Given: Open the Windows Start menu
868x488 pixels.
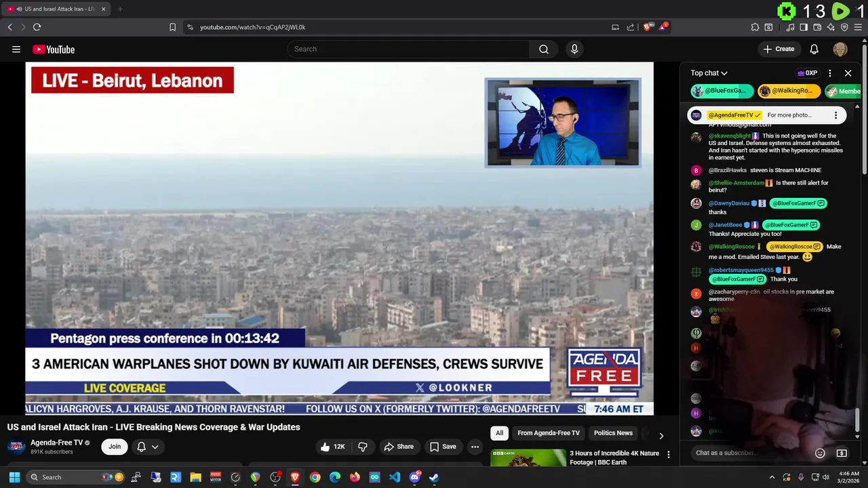Looking at the screenshot, I should pyautogui.click(x=14, y=477).
